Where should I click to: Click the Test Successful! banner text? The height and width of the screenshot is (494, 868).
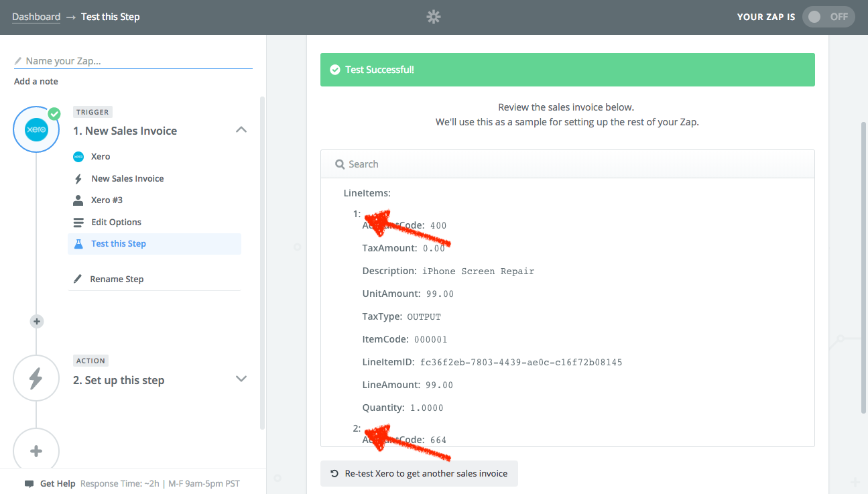(379, 70)
